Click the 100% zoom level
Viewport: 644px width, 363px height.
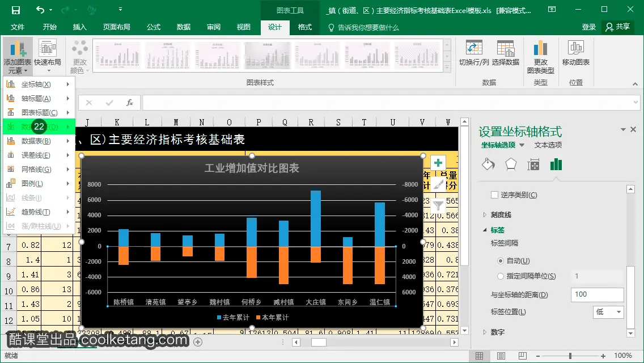[622, 356]
